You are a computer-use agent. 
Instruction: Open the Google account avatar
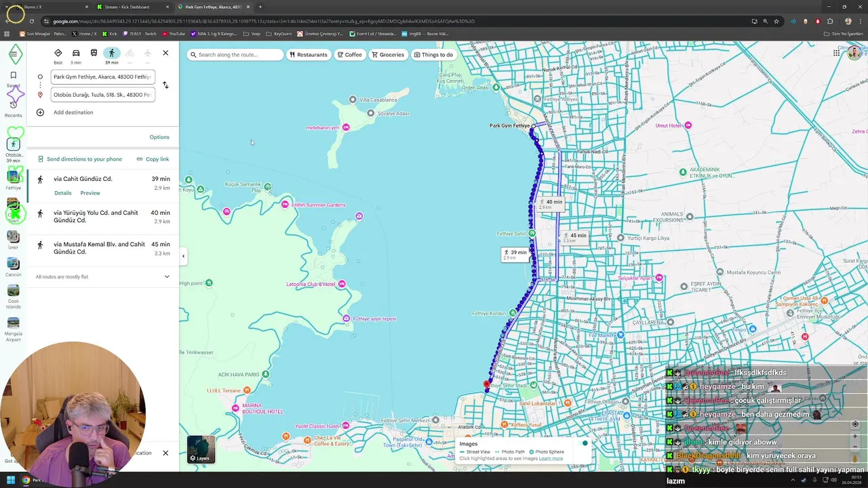(x=854, y=54)
